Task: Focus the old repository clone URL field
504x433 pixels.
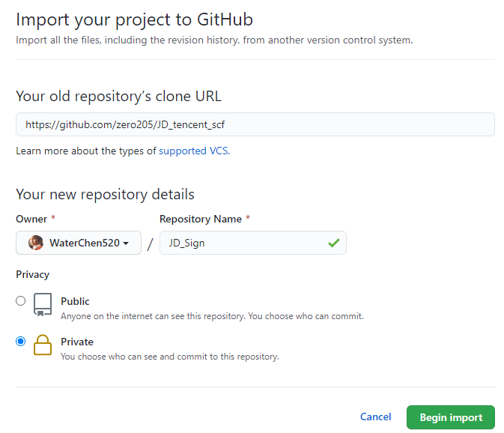Action: point(255,124)
